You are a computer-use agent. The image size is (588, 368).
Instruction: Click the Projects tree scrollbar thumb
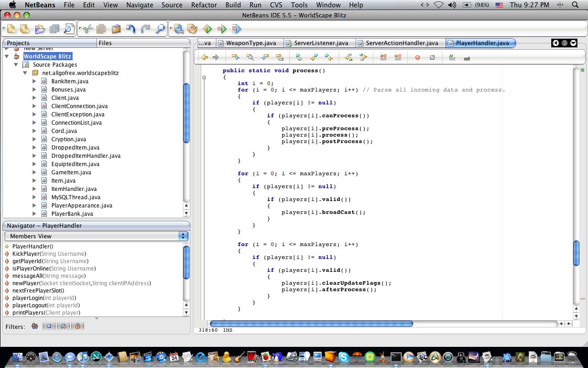(187, 113)
